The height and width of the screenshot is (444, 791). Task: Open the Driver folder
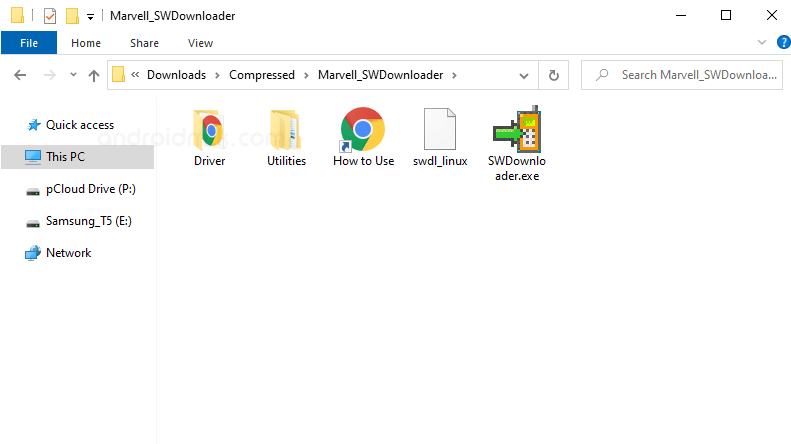(209, 138)
